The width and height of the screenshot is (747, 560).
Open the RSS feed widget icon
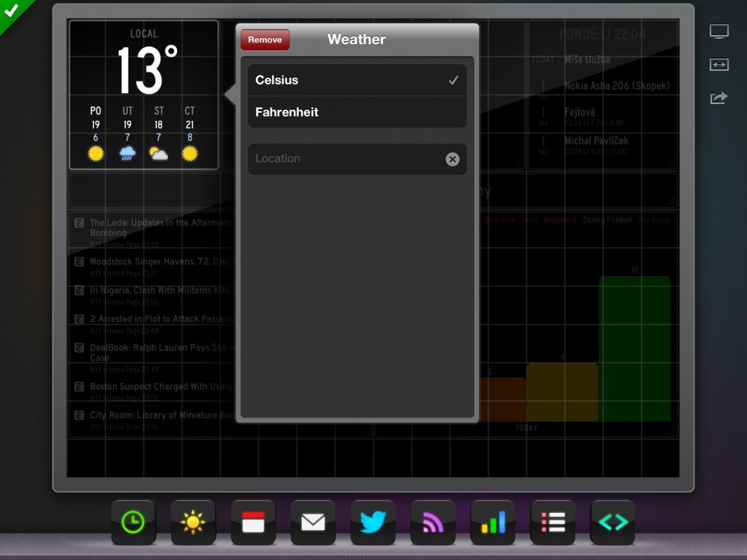pyautogui.click(x=432, y=523)
